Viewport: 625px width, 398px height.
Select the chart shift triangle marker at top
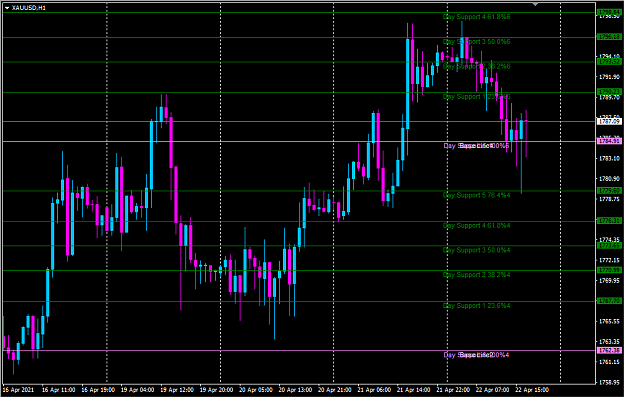coord(535,4)
